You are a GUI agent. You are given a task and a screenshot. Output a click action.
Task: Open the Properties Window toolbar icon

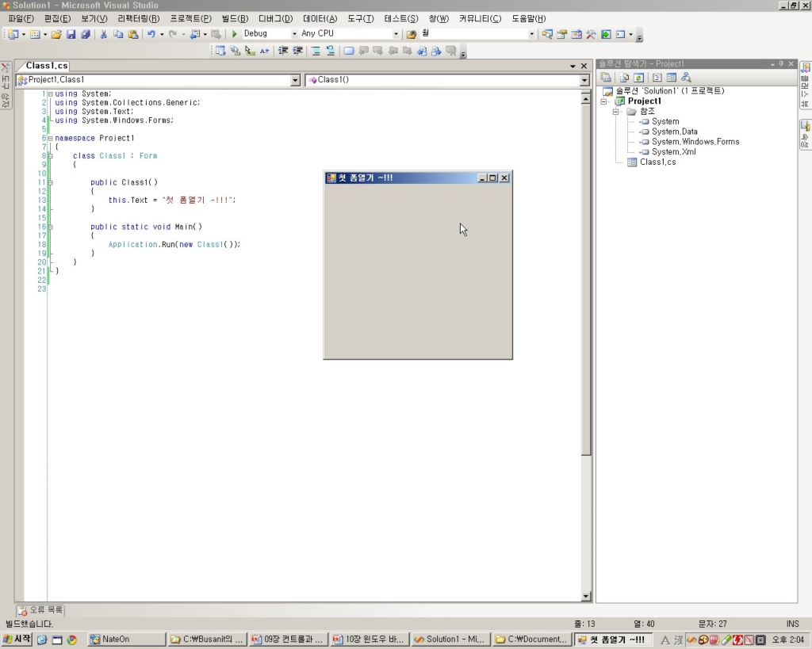pyautogui.click(x=562, y=34)
